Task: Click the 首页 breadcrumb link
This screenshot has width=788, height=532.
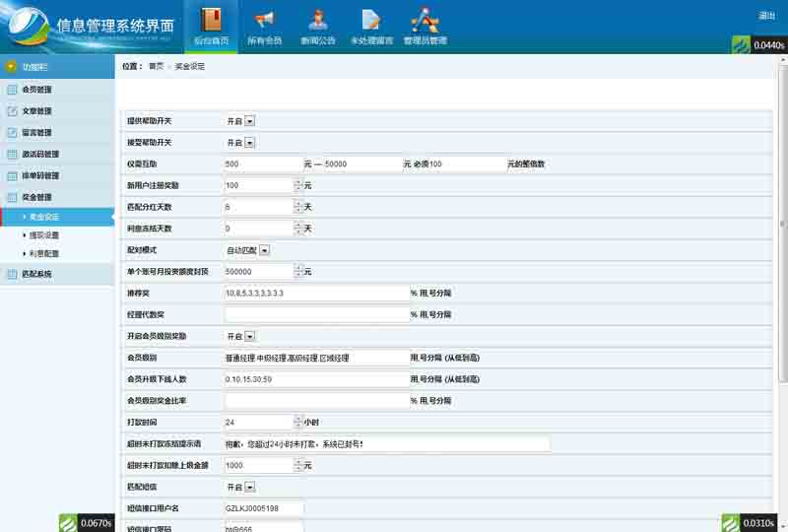Action: (x=156, y=66)
